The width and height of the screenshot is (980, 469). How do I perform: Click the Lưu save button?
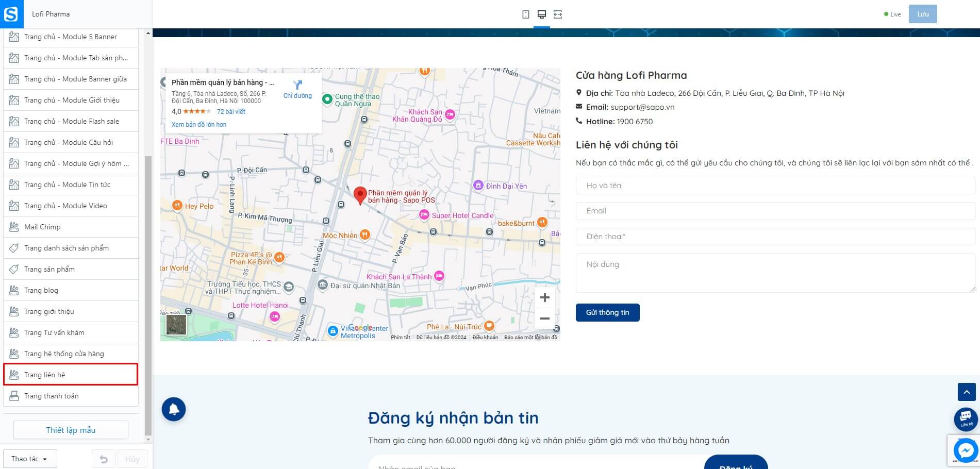(x=923, y=14)
